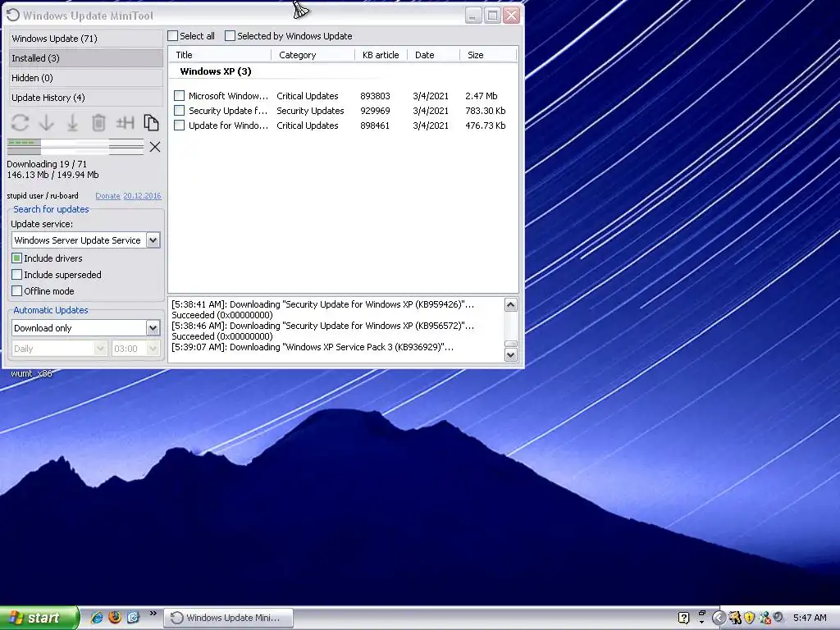Click the messenger tray icon with red X
The height and width of the screenshot is (630, 840).
(x=765, y=618)
